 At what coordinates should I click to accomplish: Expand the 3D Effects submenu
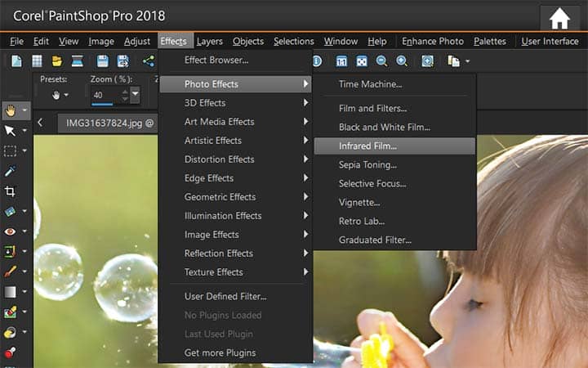[x=235, y=103]
